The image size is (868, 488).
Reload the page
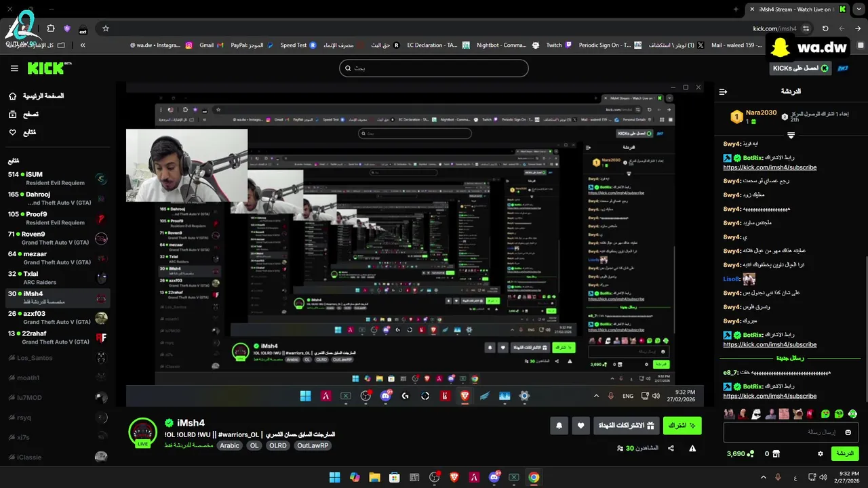(825, 28)
